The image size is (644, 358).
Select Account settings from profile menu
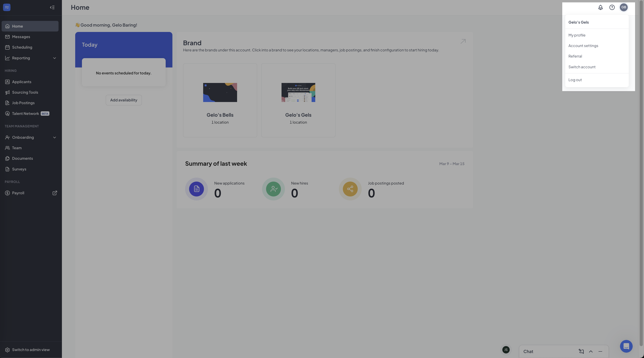[x=583, y=46]
